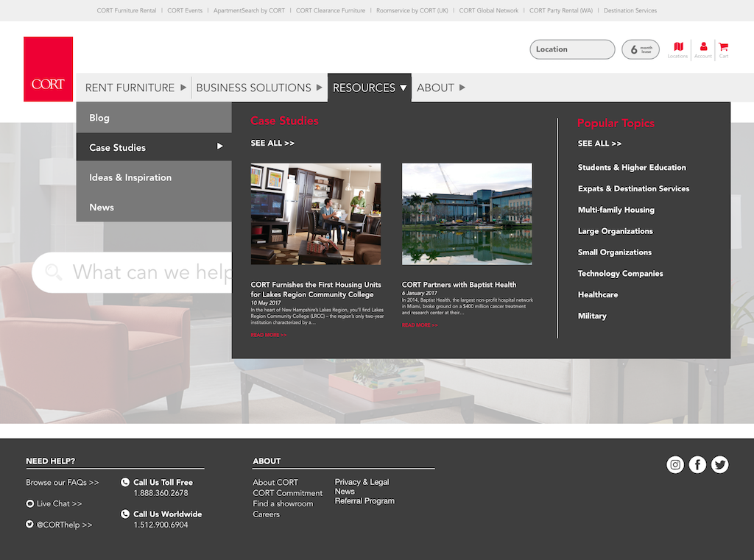The width and height of the screenshot is (754, 560).
Task: Click the 6 month lease badge
Action: point(640,49)
